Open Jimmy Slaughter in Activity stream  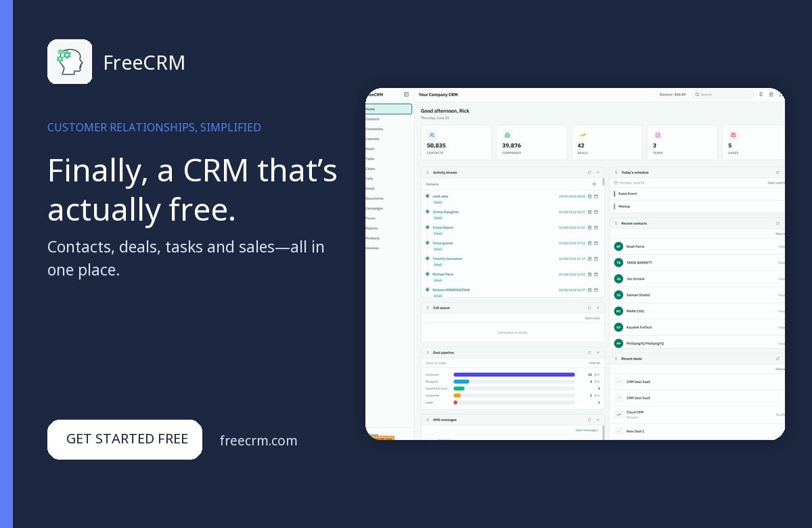445,212
